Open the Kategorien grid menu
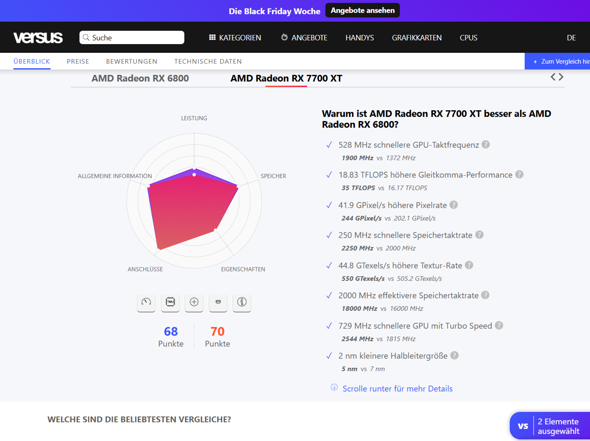The width and height of the screenshot is (590, 441). (235, 38)
